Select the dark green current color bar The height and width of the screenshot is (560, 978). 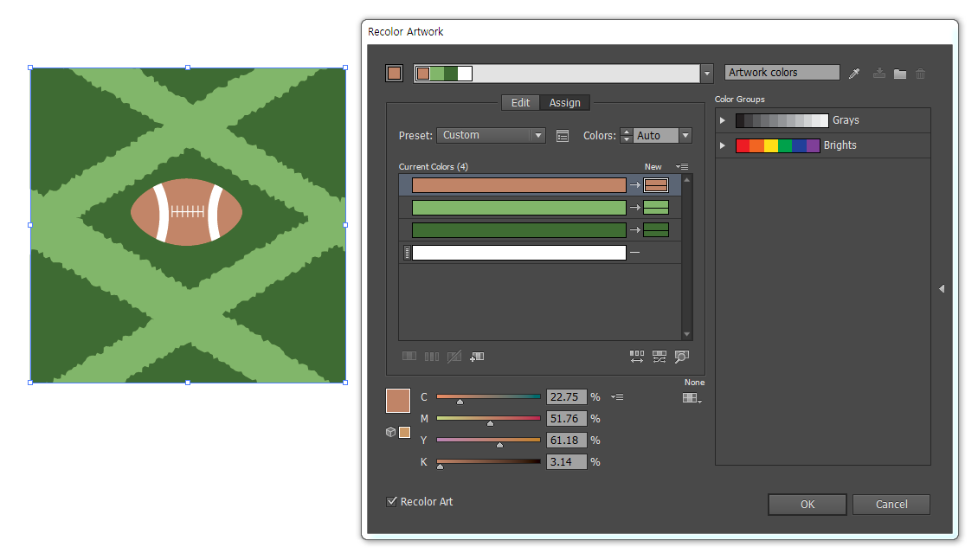click(519, 230)
